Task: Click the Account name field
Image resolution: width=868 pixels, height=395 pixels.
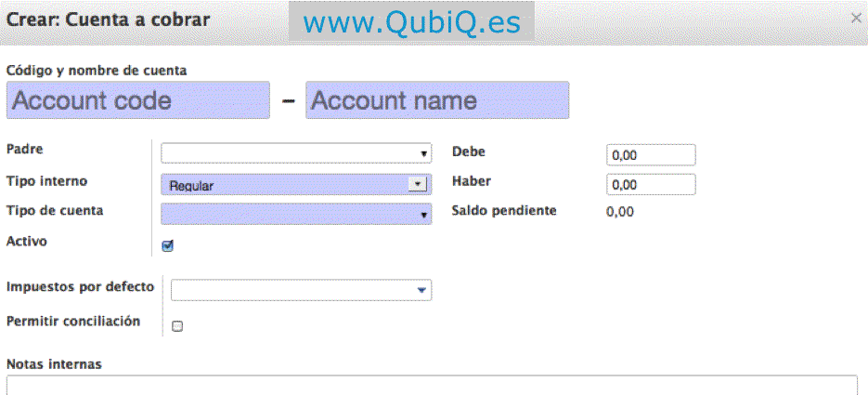Action: (x=437, y=100)
